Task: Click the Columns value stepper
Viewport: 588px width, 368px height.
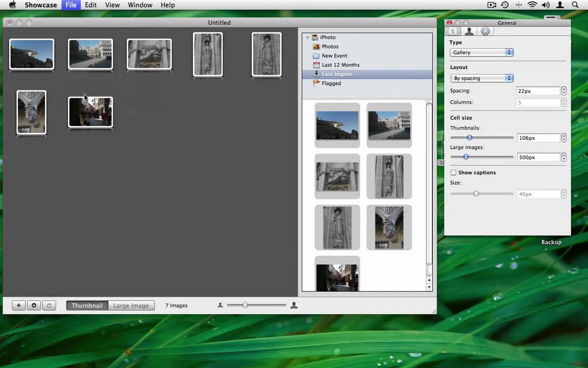Action: coord(563,103)
